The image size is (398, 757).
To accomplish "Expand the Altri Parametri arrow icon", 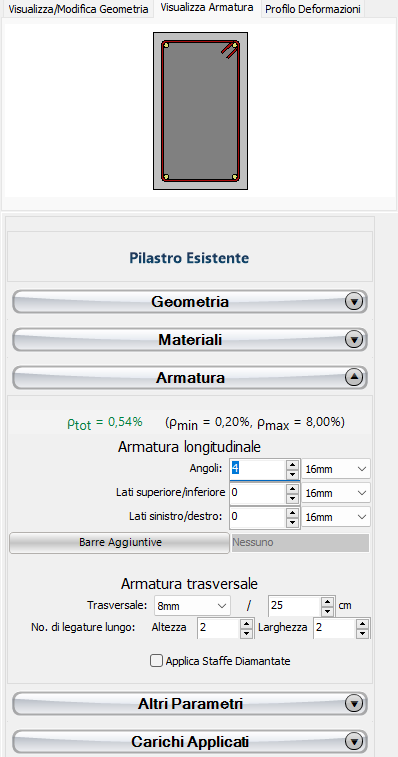I will (x=354, y=703).
